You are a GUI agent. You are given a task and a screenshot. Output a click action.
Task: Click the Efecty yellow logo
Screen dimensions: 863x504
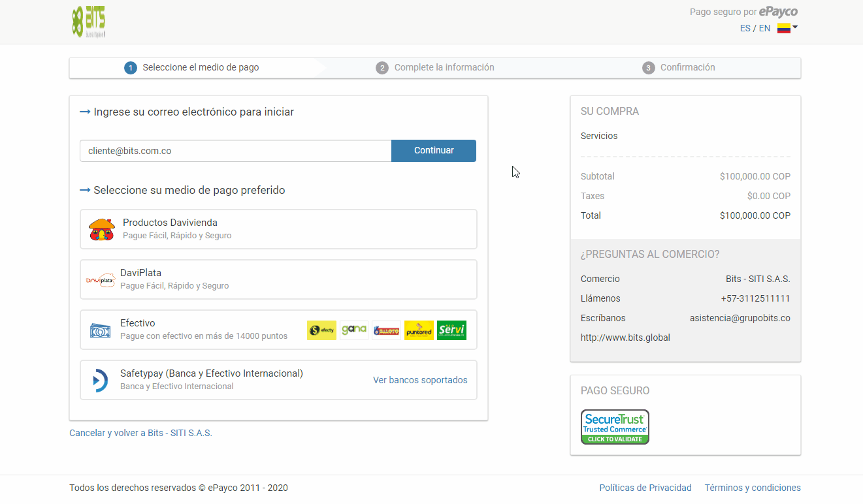coord(321,330)
